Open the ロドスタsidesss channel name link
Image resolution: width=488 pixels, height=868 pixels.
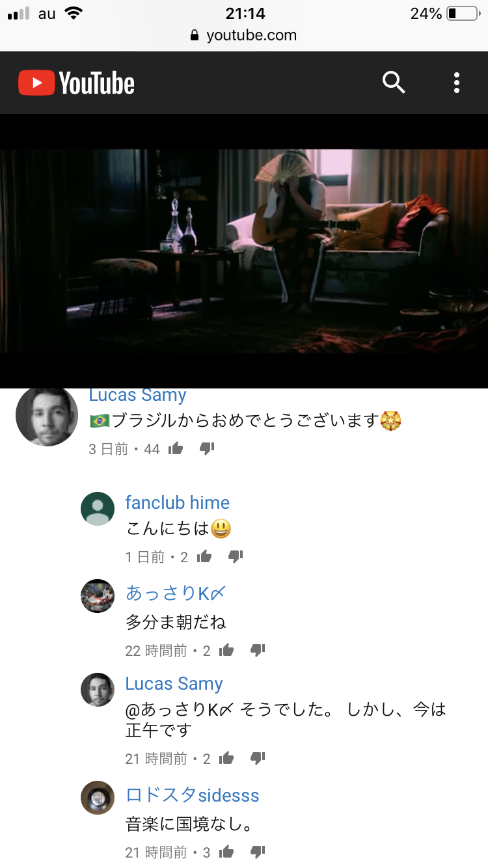click(x=192, y=795)
